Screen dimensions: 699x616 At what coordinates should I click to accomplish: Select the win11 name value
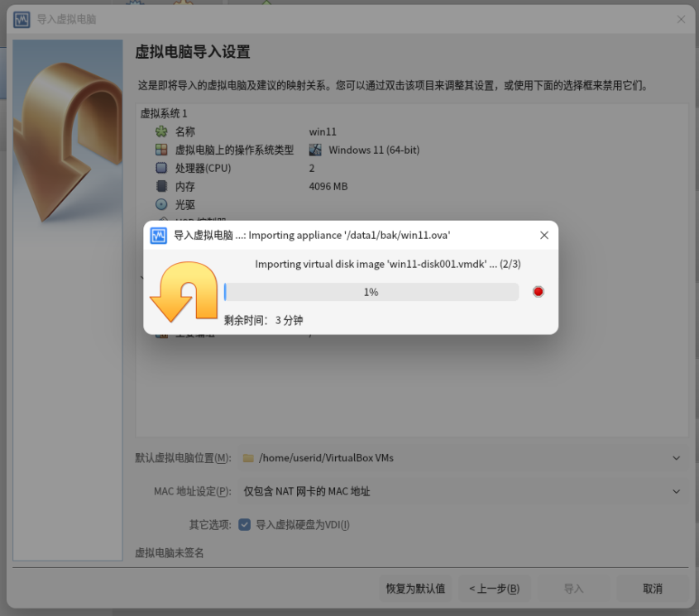[x=323, y=132]
